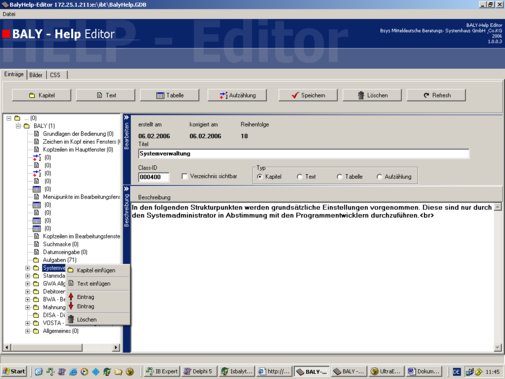505x379 pixels.
Task: Click the Refresh button
Action: pyautogui.click(x=436, y=95)
